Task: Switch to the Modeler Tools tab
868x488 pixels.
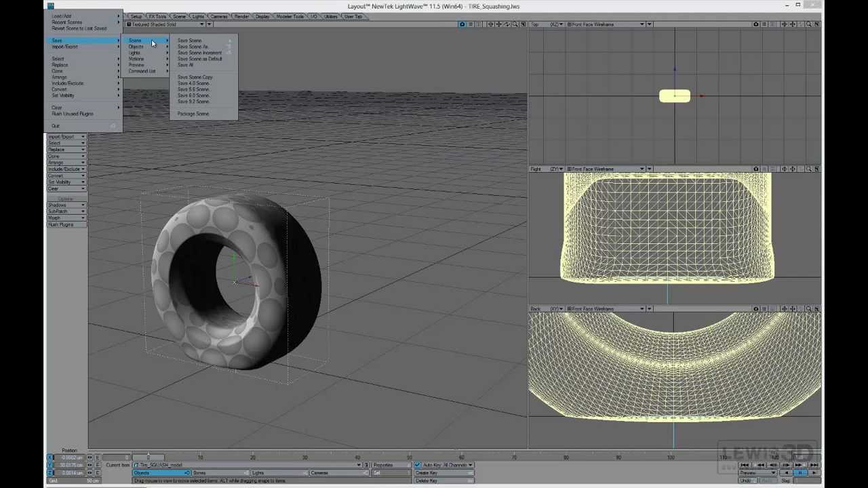Action: tap(290, 16)
